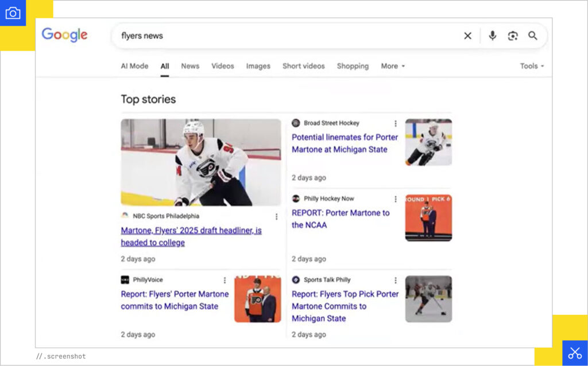Switch to the News tab
Viewport: 588px width, 366px height.
190,66
